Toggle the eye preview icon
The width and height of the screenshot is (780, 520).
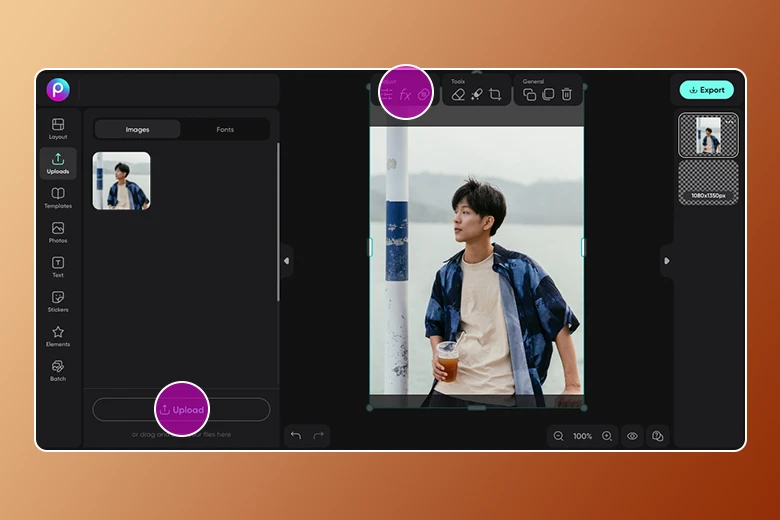coord(632,436)
